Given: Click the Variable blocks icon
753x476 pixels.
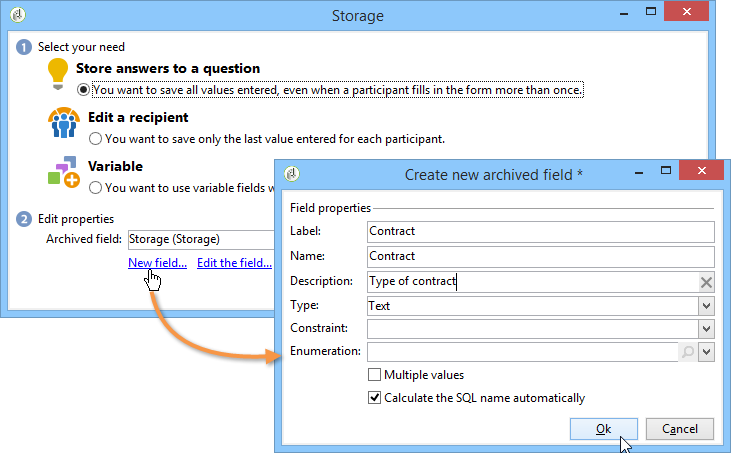Looking at the screenshot, I should [62, 173].
